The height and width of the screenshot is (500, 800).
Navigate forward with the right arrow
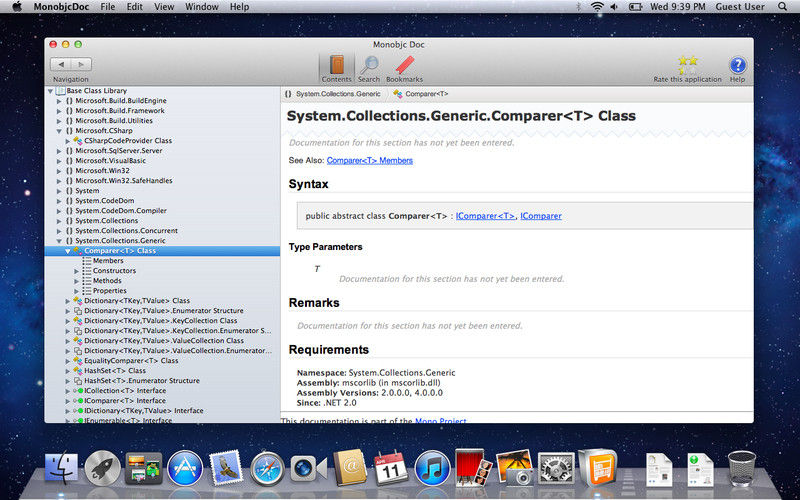(81, 64)
